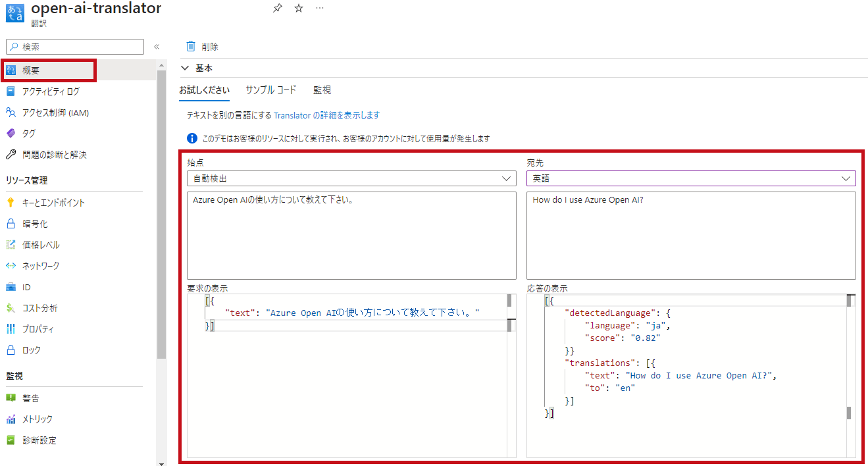Click the タグ tag icon
868x466 pixels.
11,134
